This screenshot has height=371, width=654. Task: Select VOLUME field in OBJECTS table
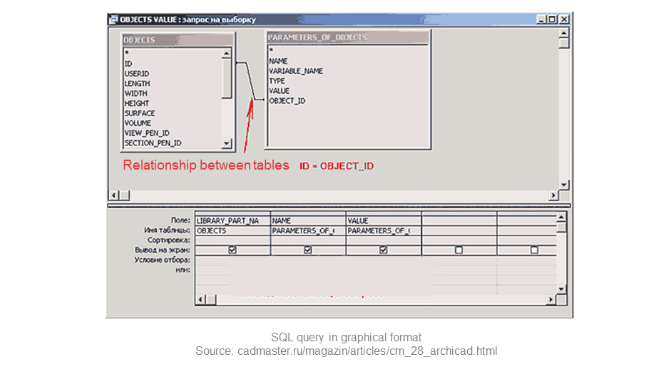click(x=138, y=123)
